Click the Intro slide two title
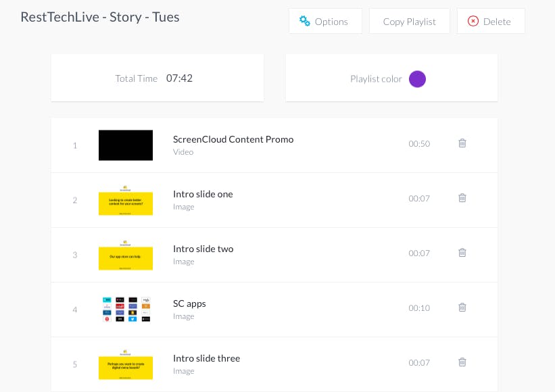 (x=203, y=249)
